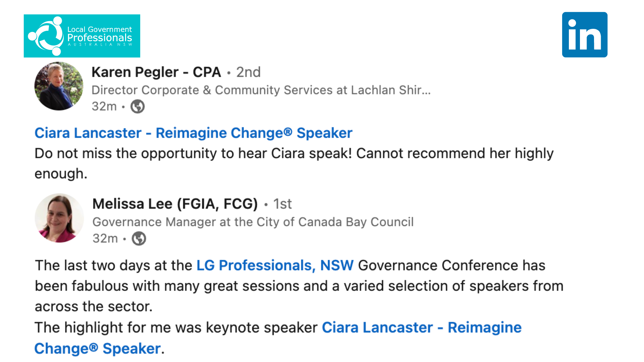Click the globe visibility icon on Karen's post

138,107
